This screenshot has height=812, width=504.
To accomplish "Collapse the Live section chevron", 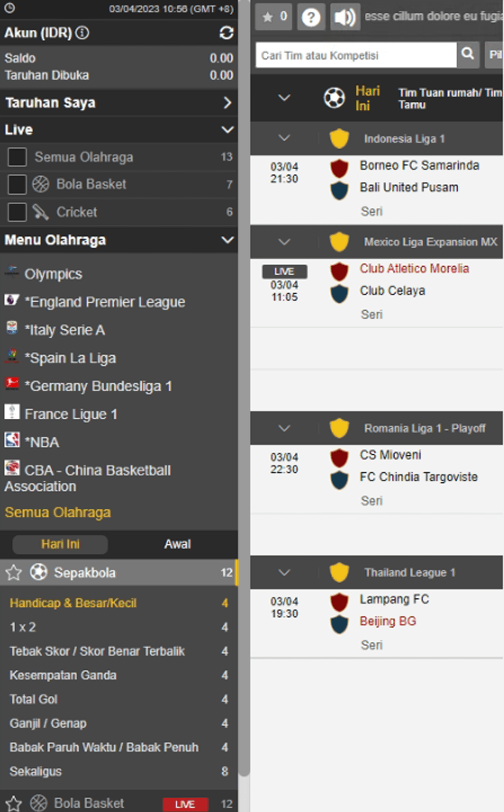I will (x=227, y=130).
